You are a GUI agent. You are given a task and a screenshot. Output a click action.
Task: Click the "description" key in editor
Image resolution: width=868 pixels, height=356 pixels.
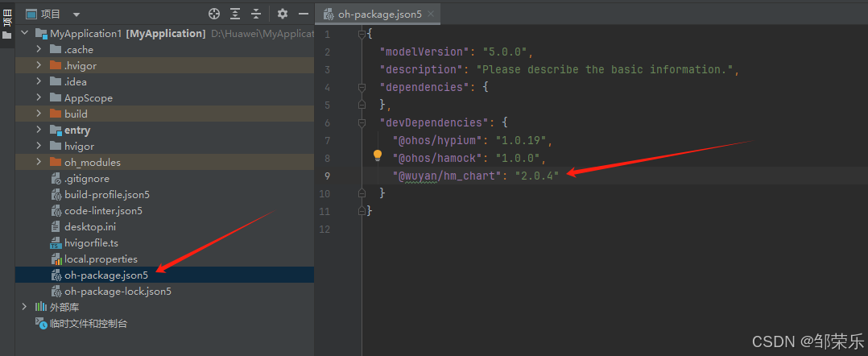(x=420, y=70)
